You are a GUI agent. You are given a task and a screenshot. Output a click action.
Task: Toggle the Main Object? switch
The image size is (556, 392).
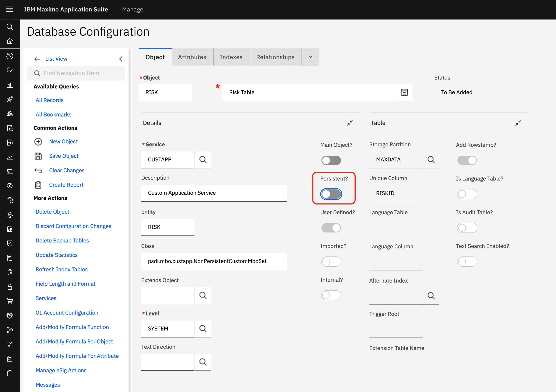tap(331, 160)
